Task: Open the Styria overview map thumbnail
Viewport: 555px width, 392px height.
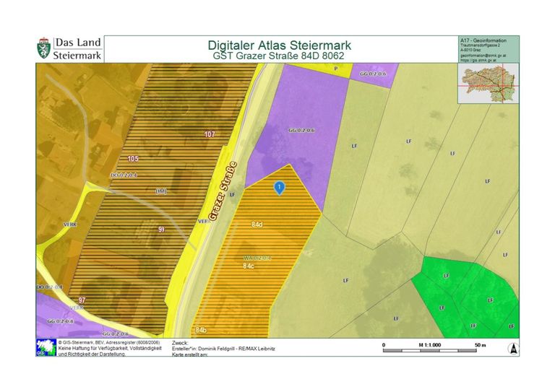Action: [x=488, y=84]
